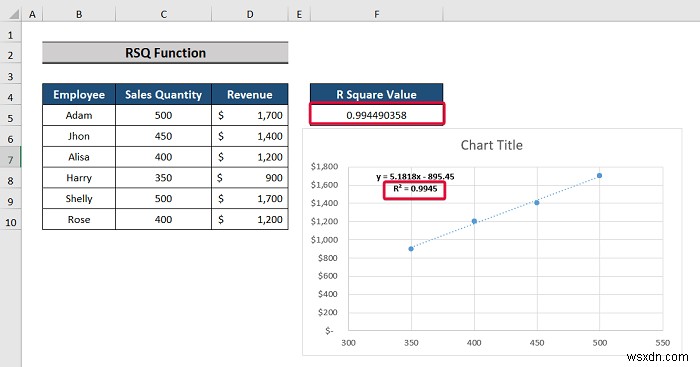Click Alisa's sales quantity 400
700x367 pixels.
coord(163,157)
